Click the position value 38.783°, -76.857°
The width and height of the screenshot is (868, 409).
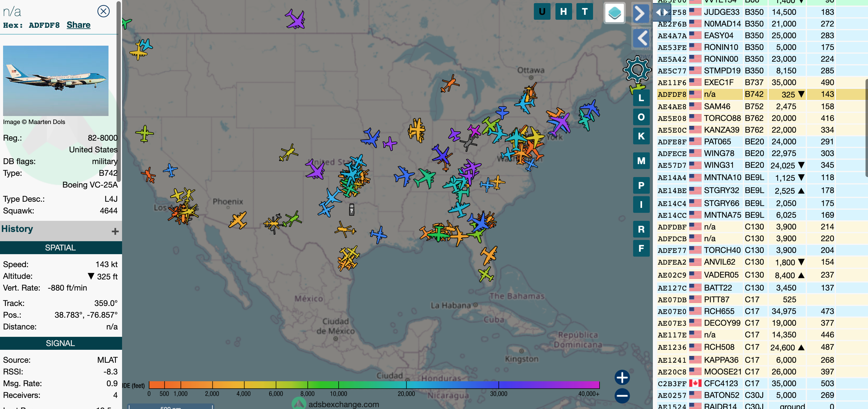(x=86, y=315)
